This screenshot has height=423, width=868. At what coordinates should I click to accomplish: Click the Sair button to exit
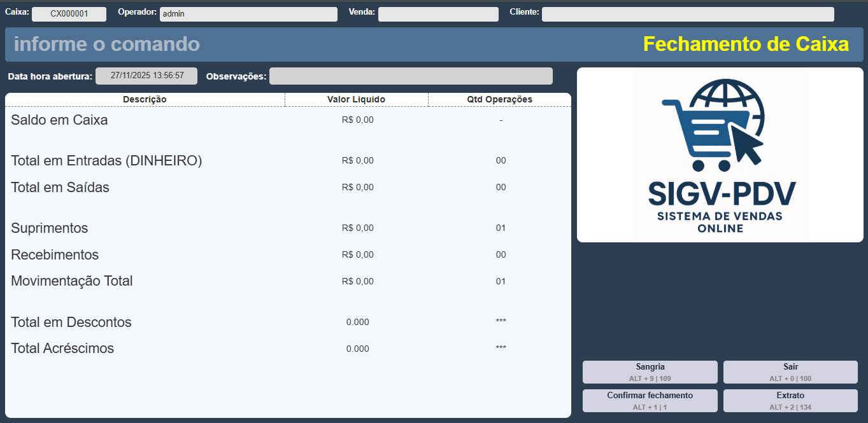790,372
